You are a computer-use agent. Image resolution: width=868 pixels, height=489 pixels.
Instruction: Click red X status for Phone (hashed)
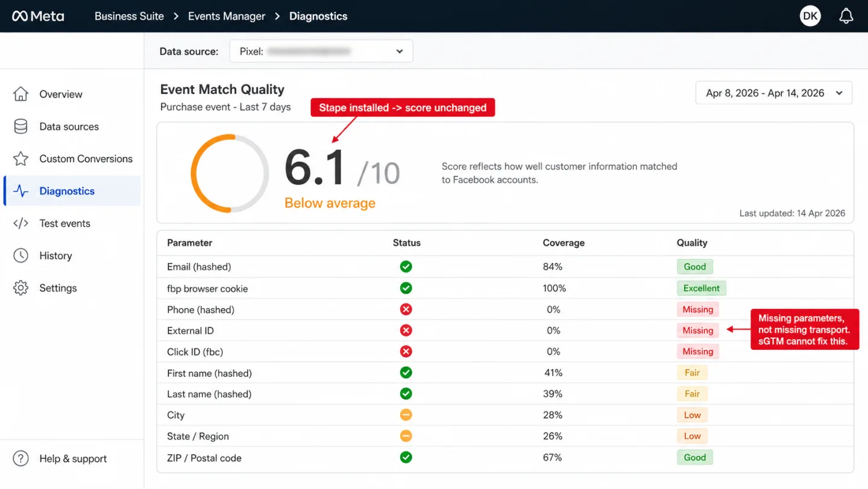406,309
